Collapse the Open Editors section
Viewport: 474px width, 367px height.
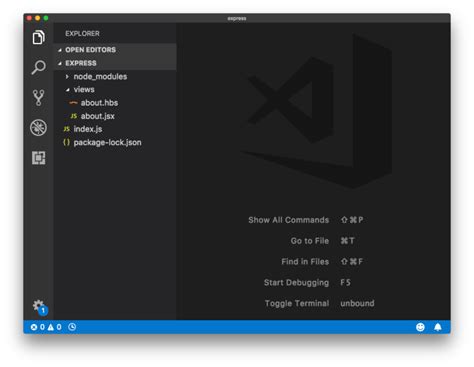coord(60,50)
